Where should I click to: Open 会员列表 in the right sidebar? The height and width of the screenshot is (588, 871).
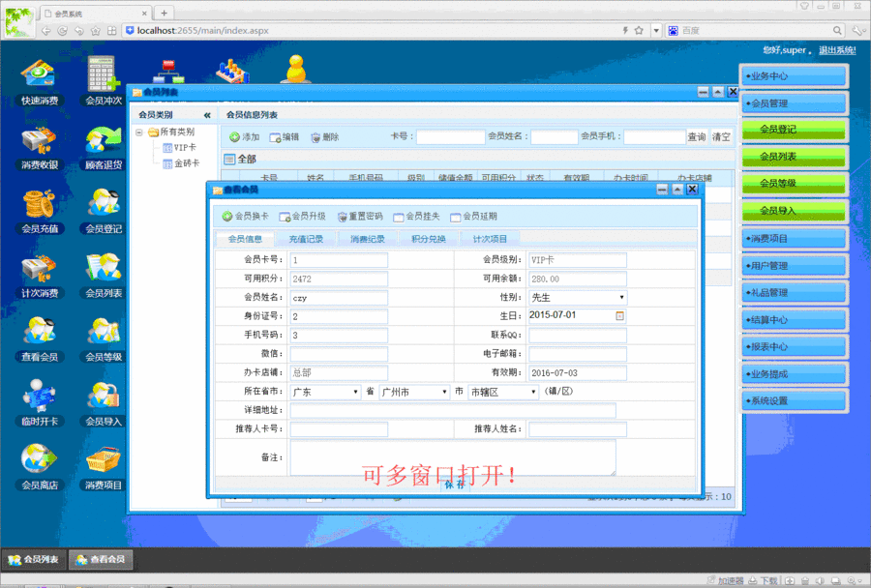click(794, 157)
